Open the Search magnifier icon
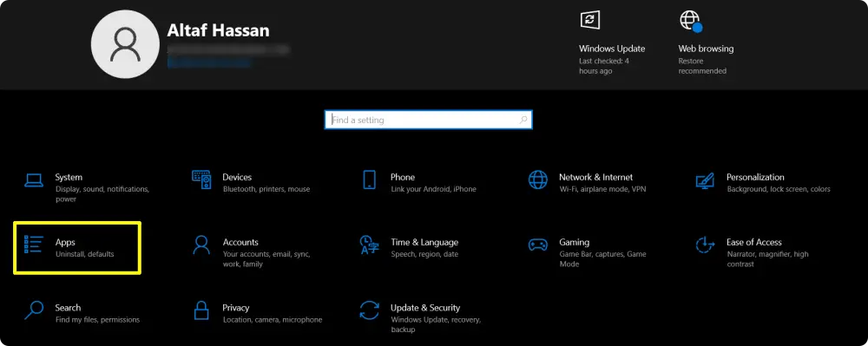 coord(34,310)
